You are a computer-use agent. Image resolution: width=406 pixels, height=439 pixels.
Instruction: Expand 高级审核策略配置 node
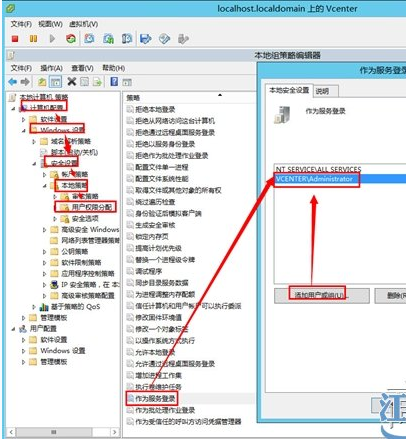point(45,296)
